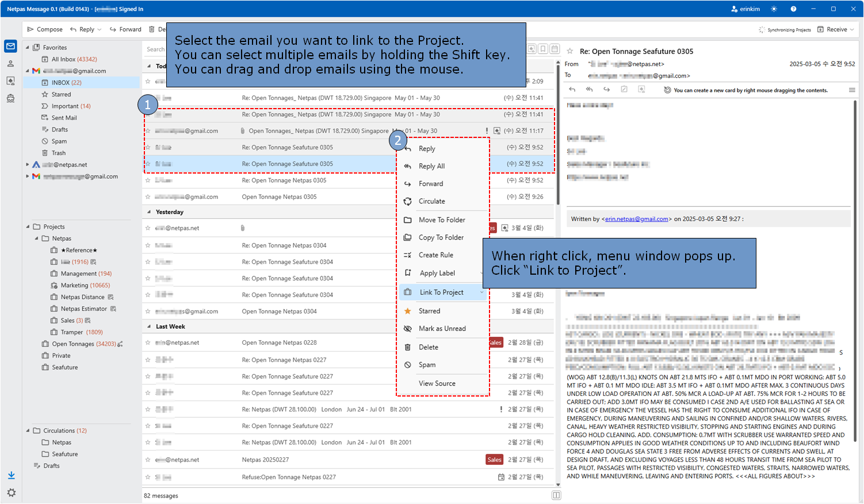
Task: Expand the netpas.net account tree
Action: 28,164
